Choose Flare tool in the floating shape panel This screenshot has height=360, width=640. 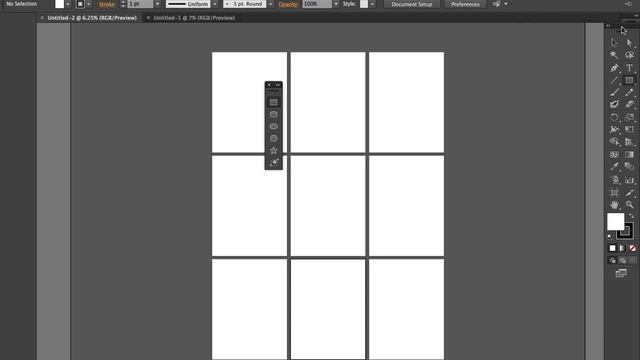point(273,162)
